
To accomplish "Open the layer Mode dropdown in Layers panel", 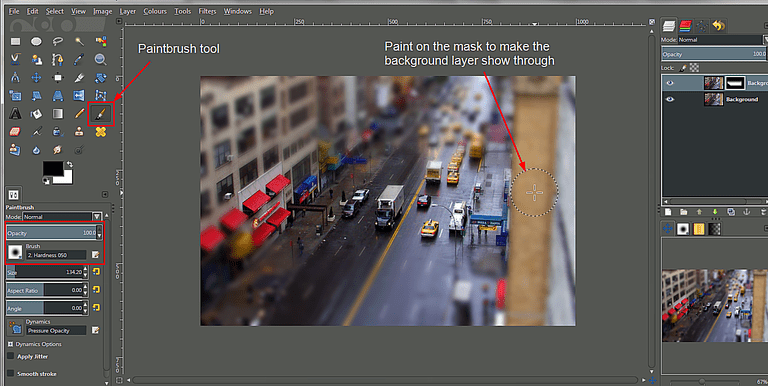I will tap(722, 40).
